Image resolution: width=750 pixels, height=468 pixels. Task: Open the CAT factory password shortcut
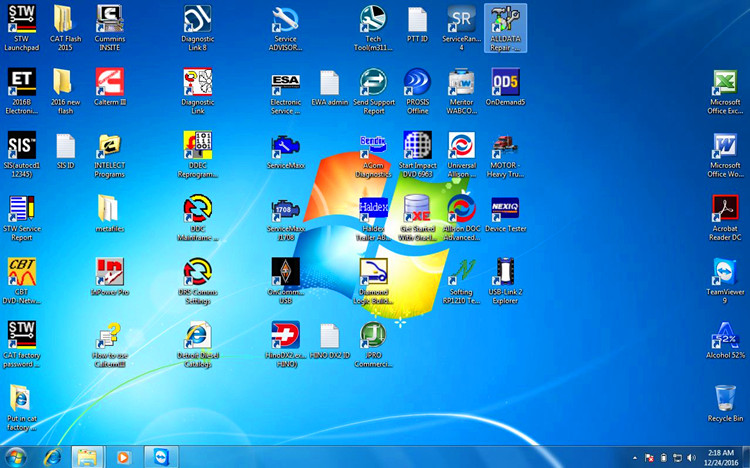tap(22, 344)
